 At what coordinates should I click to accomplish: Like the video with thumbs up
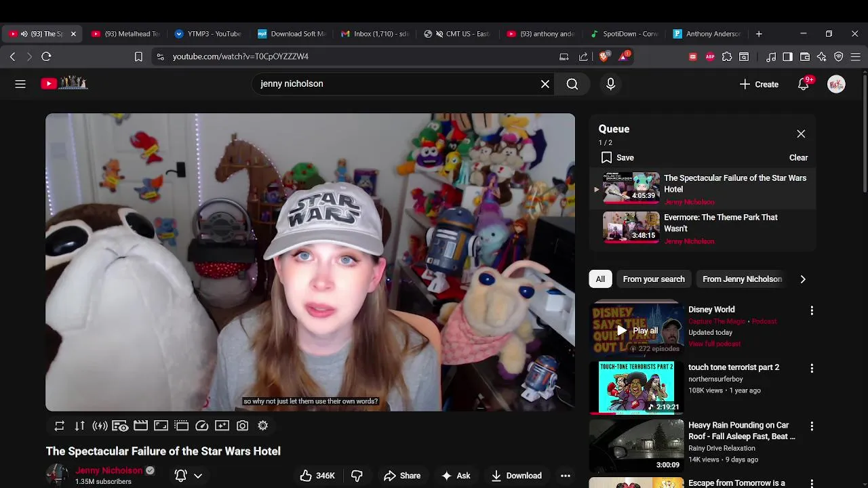coord(317,476)
